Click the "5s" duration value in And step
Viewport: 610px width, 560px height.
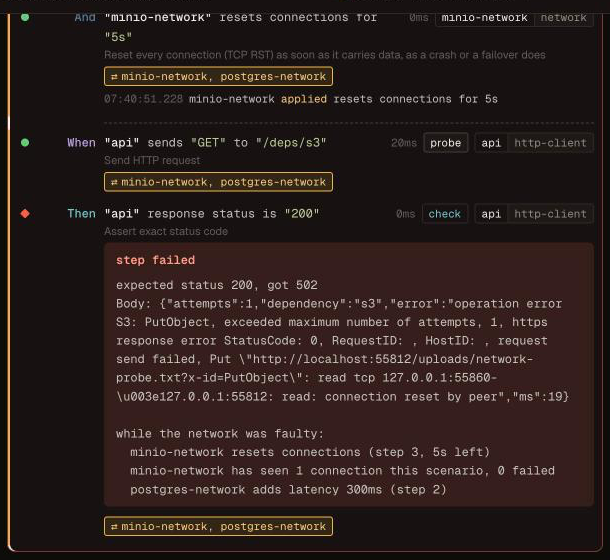pyautogui.click(x=118, y=37)
